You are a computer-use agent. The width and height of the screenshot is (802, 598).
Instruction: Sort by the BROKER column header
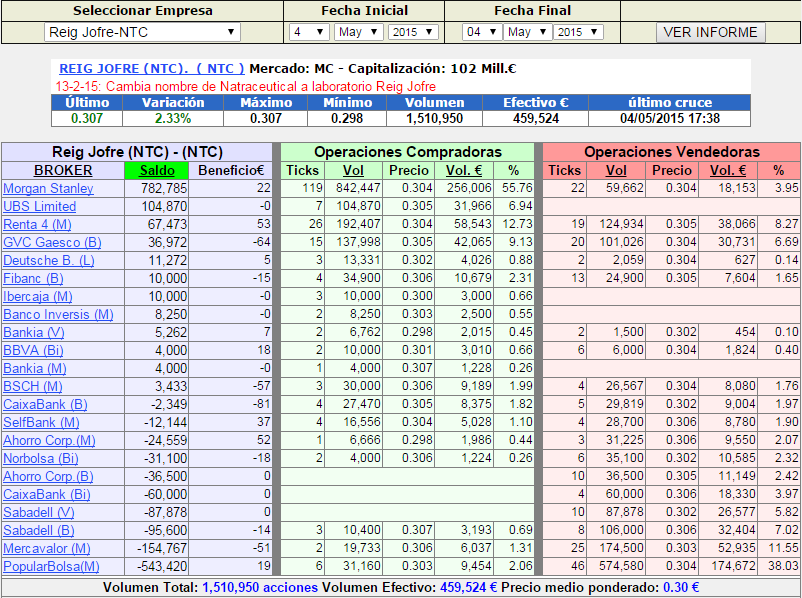[x=63, y=170]
